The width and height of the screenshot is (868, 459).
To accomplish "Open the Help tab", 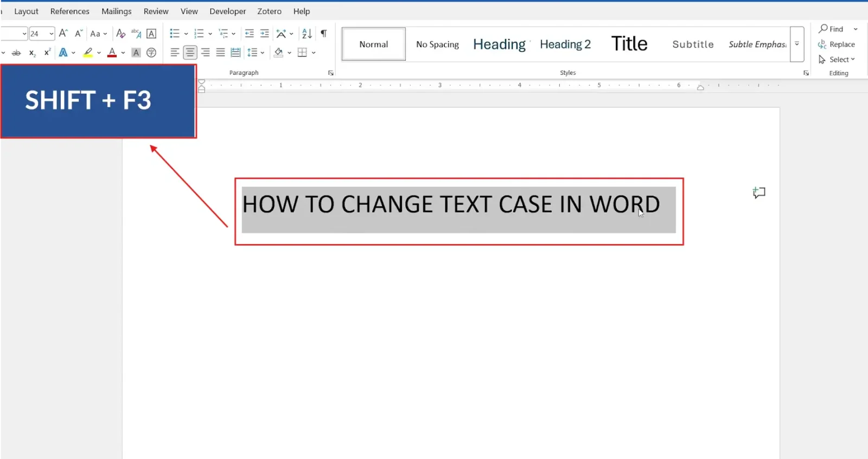I will 302,11.
